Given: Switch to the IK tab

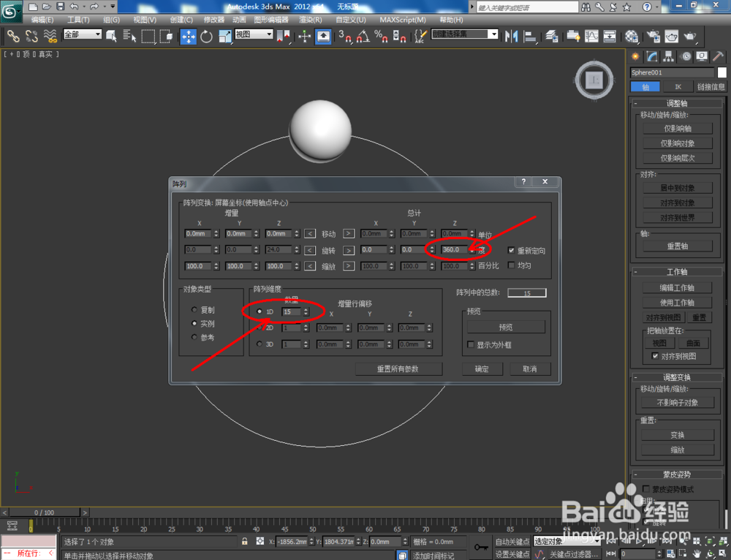Looking at the screenshot, I should pyautogui.click(x=678, y=86).
